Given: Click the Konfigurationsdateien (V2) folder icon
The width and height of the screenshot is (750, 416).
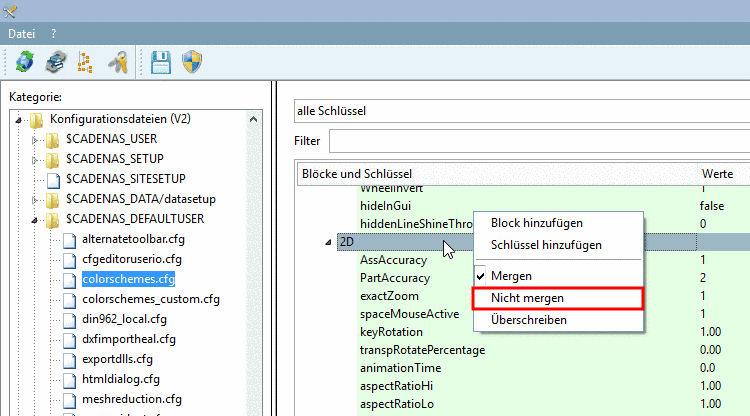Looking at the screenshot, I should 37,120.
